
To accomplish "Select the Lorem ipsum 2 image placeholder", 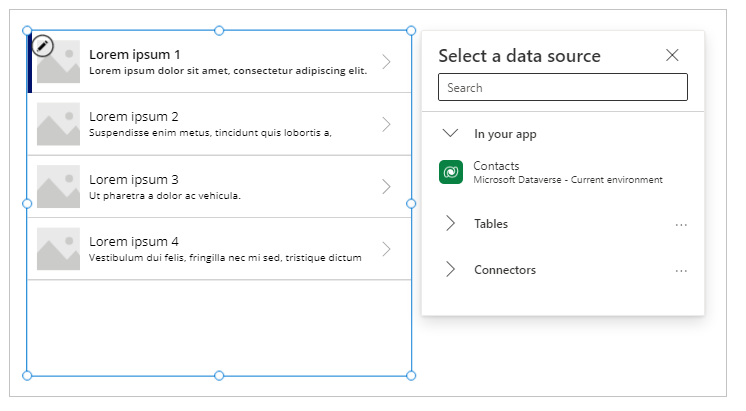I will coord(58,124).
